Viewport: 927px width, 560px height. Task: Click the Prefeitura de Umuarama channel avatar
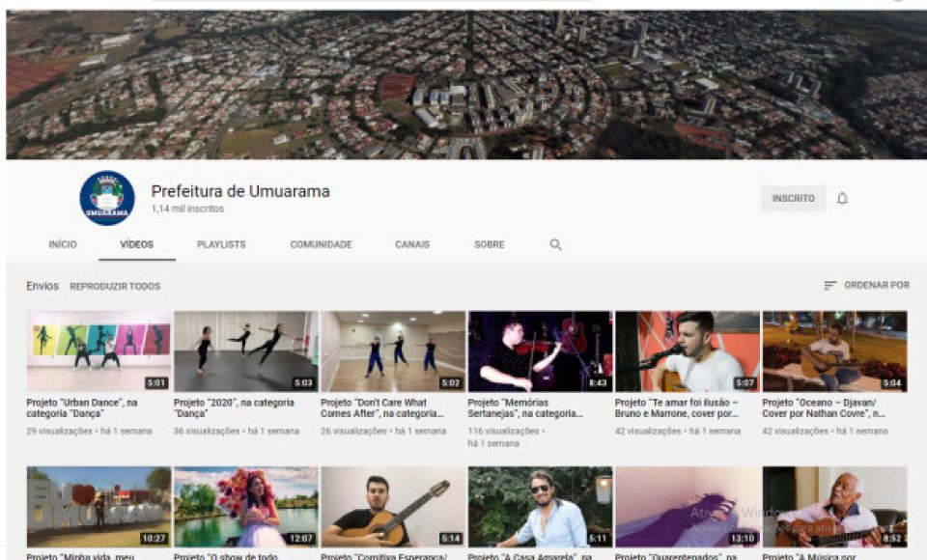point(107,198)
